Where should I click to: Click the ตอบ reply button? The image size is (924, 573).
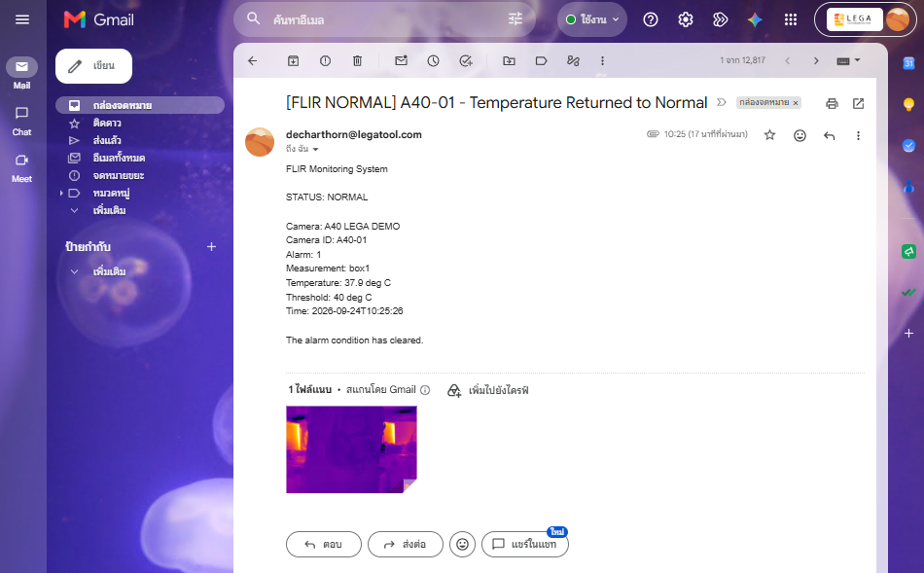[x=324, y=544]
